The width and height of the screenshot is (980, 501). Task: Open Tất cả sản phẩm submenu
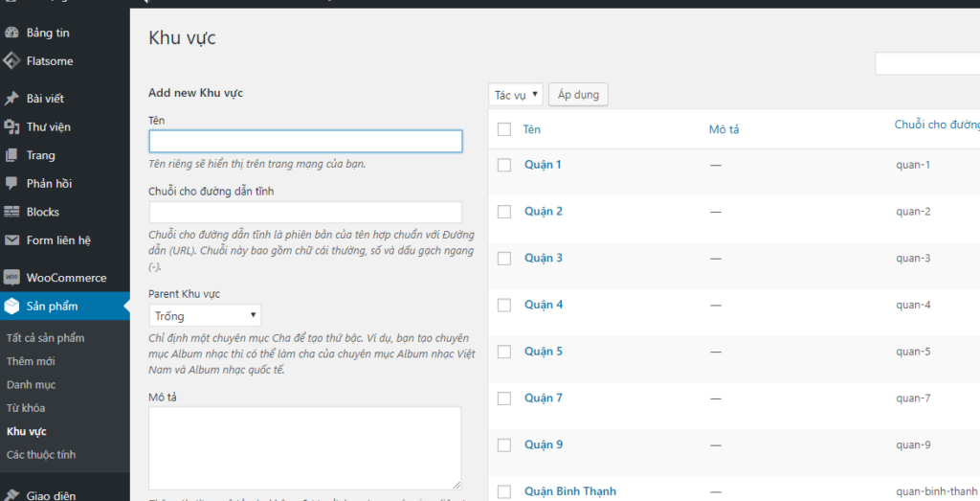tap(45, 338)
